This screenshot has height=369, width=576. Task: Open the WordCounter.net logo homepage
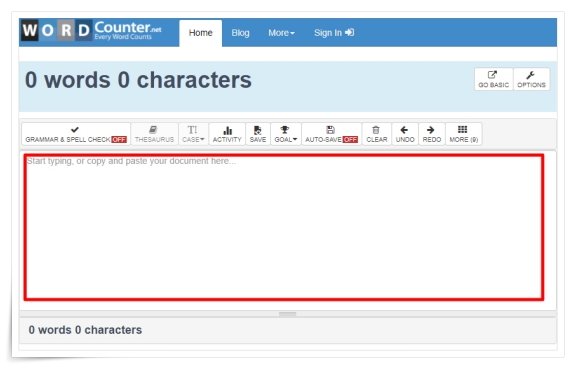coord(91,31)
